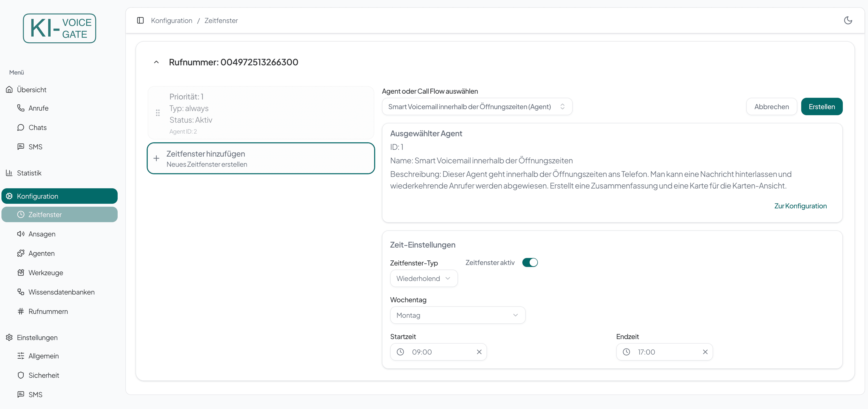Screen dimensions: 868x409
Task: Click the Erstellen button
Action: click(x=822, y=106)
